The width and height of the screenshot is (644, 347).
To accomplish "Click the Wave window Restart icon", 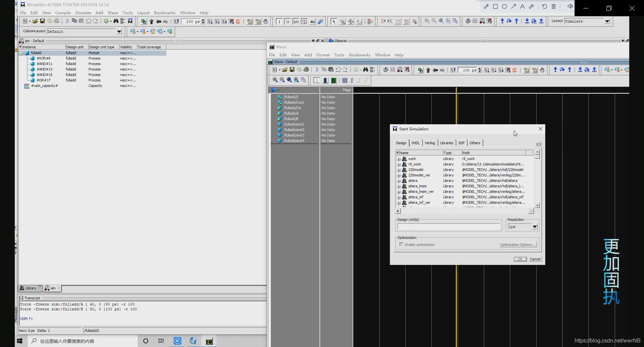I will coord(453,70).
